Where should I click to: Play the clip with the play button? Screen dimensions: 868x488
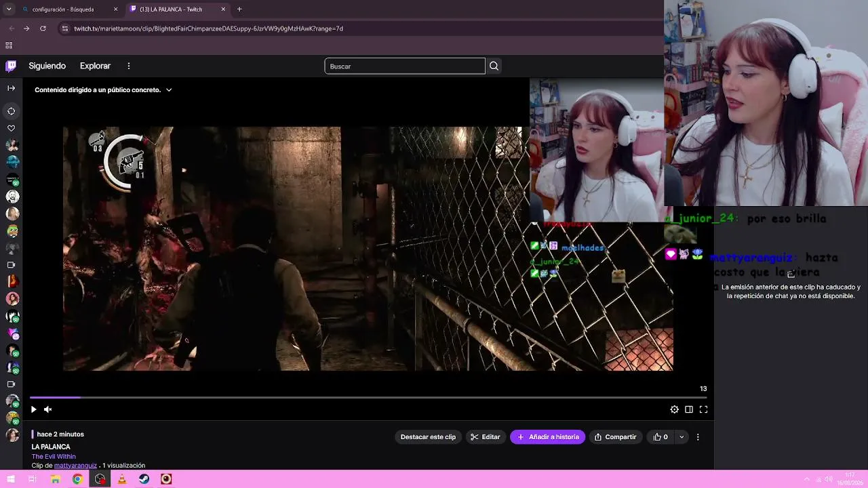click(x=33, y=409)
